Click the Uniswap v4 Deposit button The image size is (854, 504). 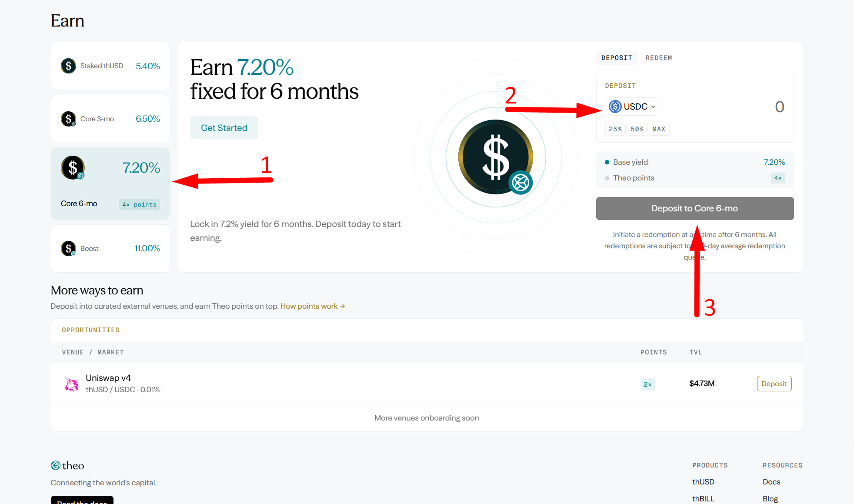point(774,384)
